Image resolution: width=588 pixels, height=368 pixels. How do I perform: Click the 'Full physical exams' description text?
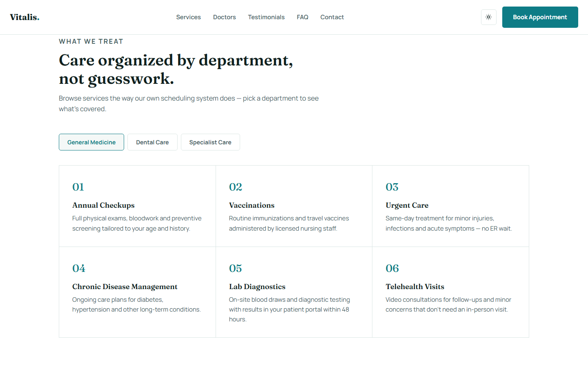pyautogui.click(x=137, y=223)
